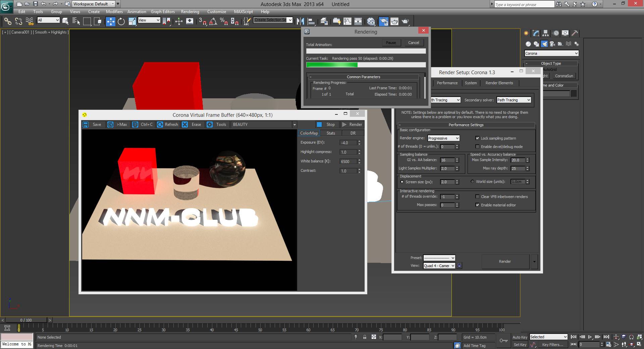
Task: Click the Render button in Render Setup
Action: [x=505, y=261]
